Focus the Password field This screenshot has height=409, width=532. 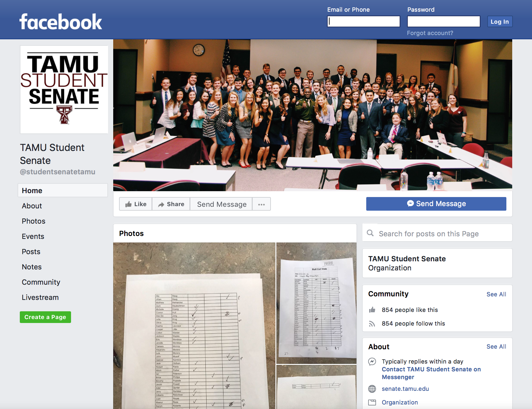pos(444,21)
